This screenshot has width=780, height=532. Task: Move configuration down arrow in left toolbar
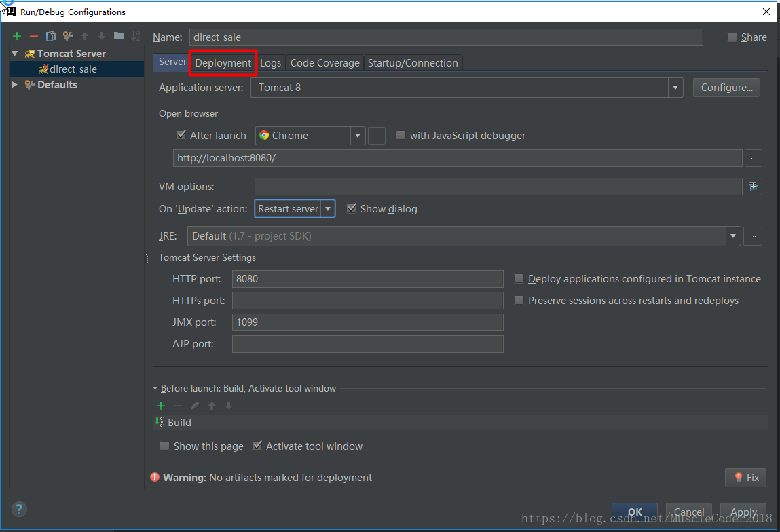102,36
